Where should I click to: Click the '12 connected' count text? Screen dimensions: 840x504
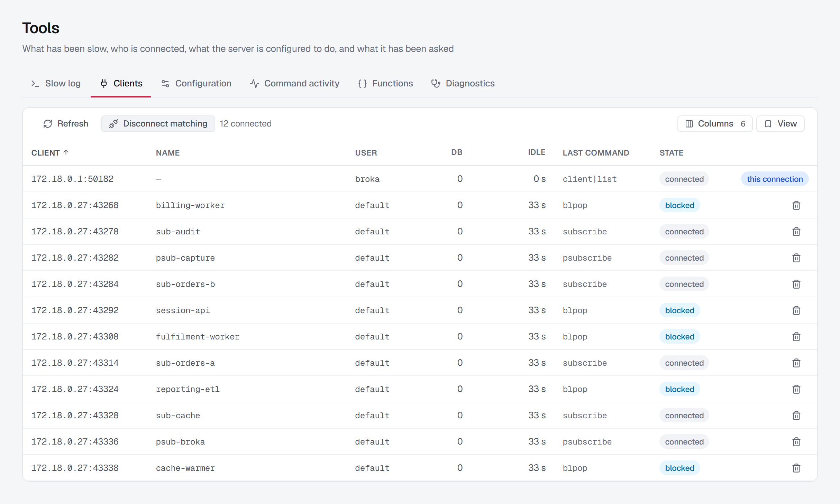246,124
